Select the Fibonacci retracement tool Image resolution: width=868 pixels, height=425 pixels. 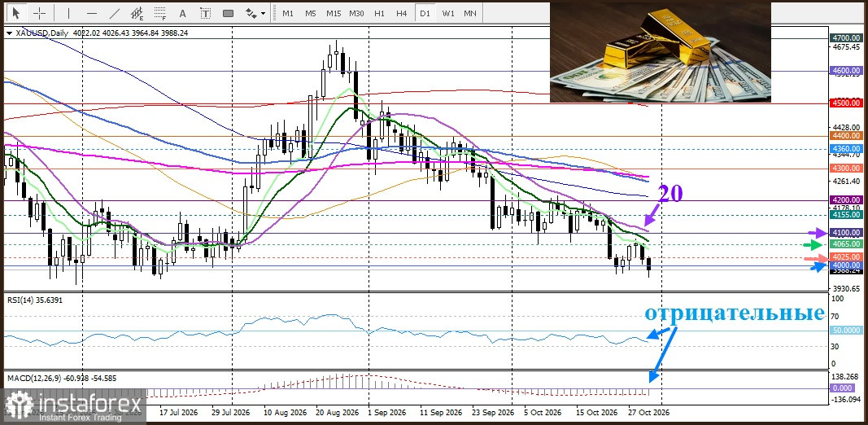pos(160,13)
